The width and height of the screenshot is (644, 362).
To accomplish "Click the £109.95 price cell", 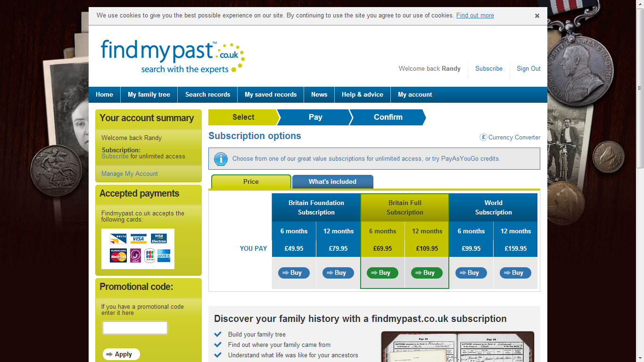I will tap(427, 248).
